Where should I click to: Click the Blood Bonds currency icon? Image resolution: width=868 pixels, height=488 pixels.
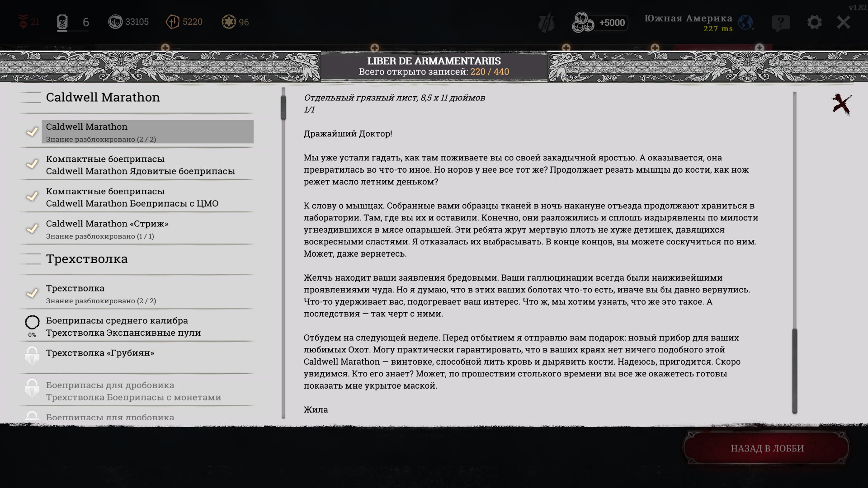173,22
